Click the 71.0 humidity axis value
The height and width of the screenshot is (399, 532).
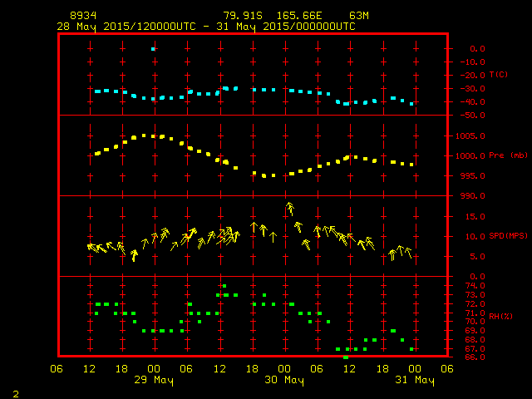(475, 313)
